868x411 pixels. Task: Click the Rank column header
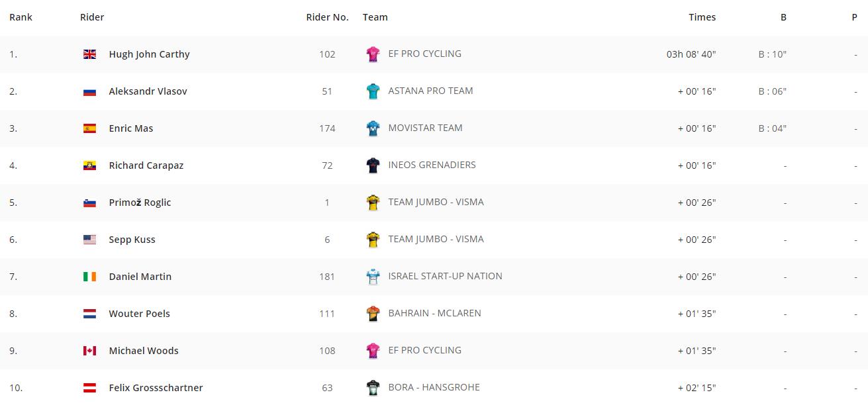click(21, 17)
